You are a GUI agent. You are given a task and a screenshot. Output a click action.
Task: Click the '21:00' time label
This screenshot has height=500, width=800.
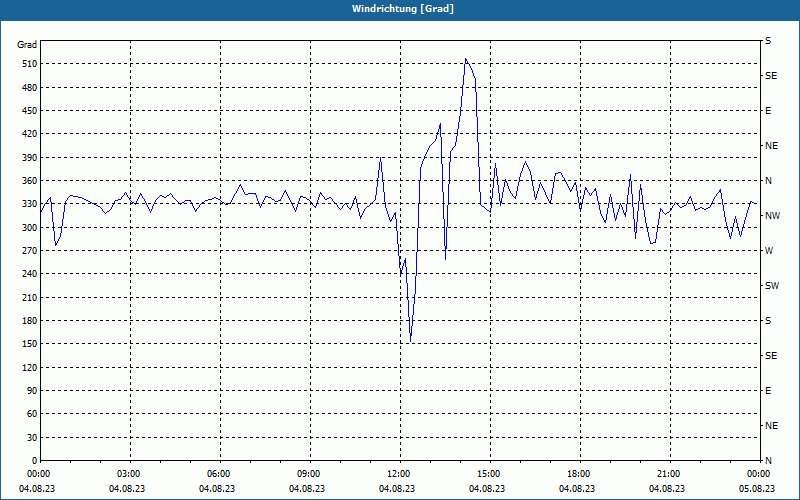(x=668, y=474)
